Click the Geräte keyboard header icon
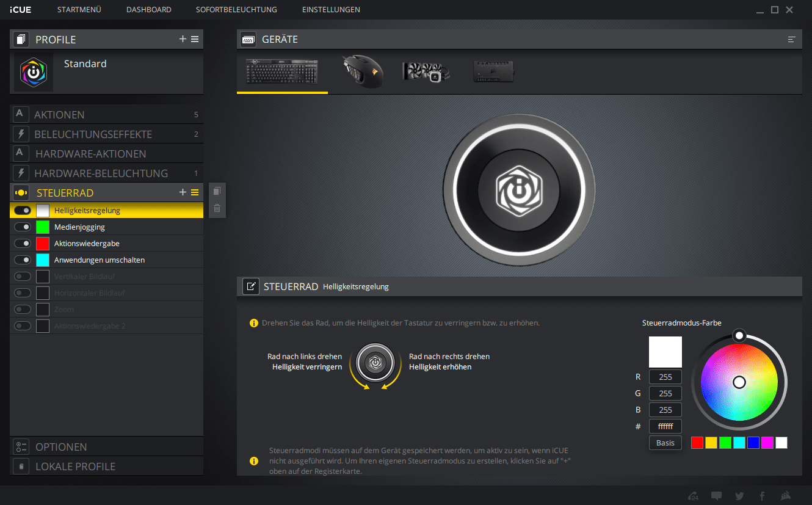This screenshot has width=812, height=505. pos(248,39)
